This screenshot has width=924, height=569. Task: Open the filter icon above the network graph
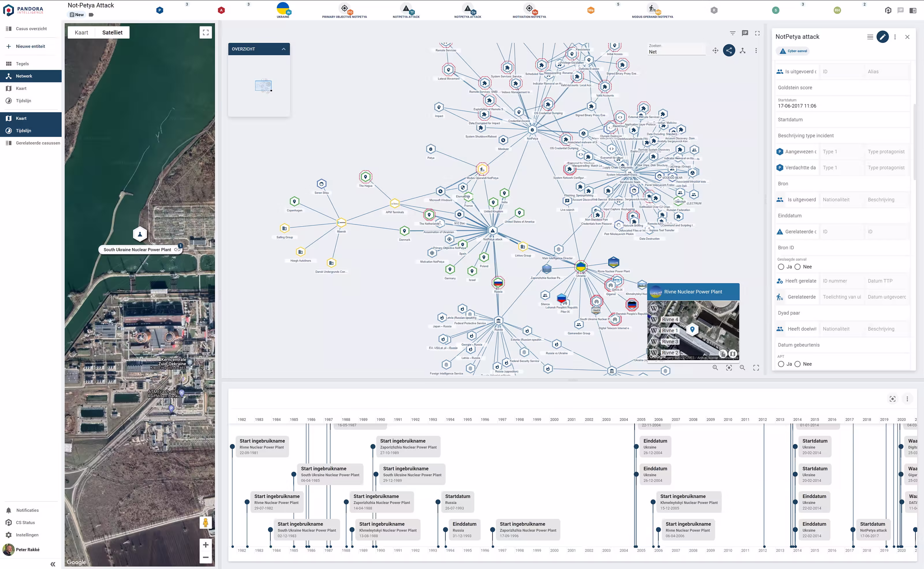point(732,33)
